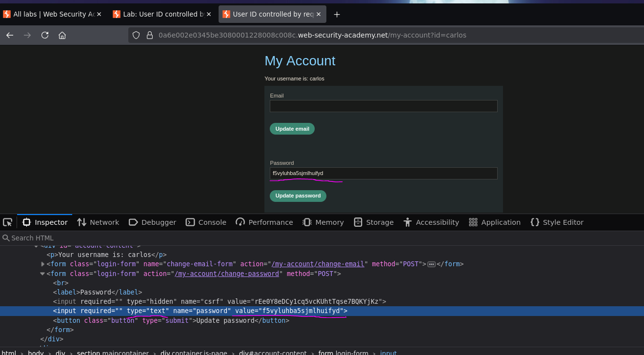The height and width of the screenshot is (355, 644).
Task: Click the My Account heading
Action: (300, 61)
